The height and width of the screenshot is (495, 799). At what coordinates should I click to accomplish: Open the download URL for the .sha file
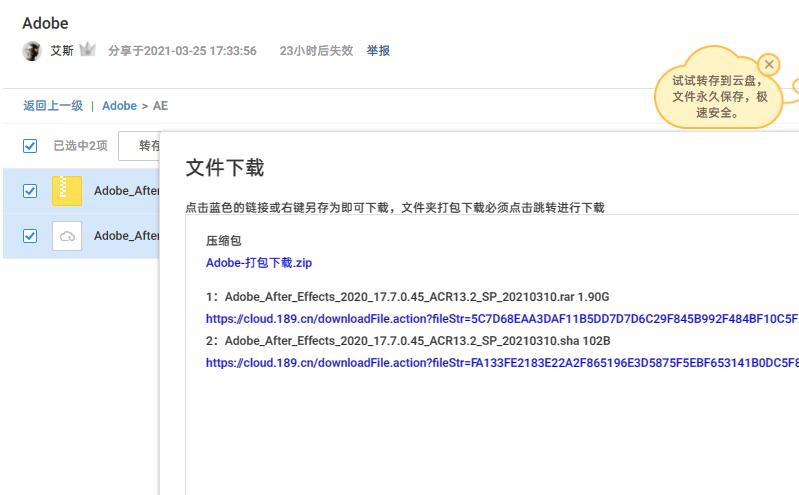(x=502, y=362)
